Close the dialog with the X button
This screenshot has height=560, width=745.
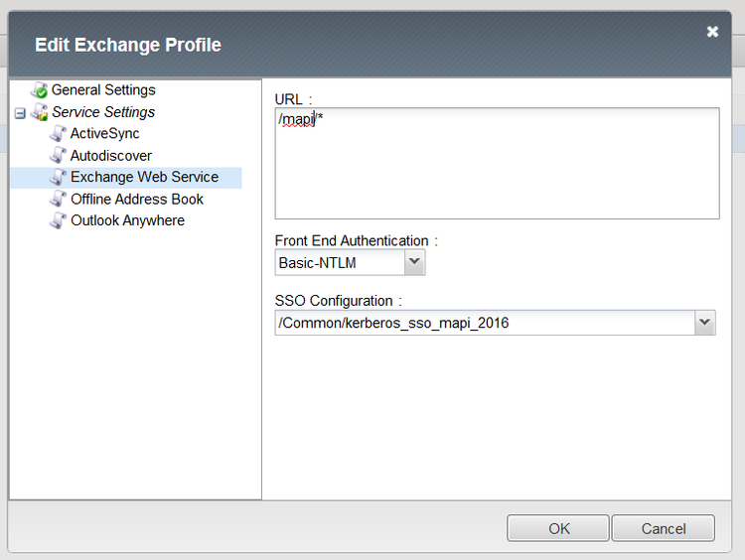point(712,32)
